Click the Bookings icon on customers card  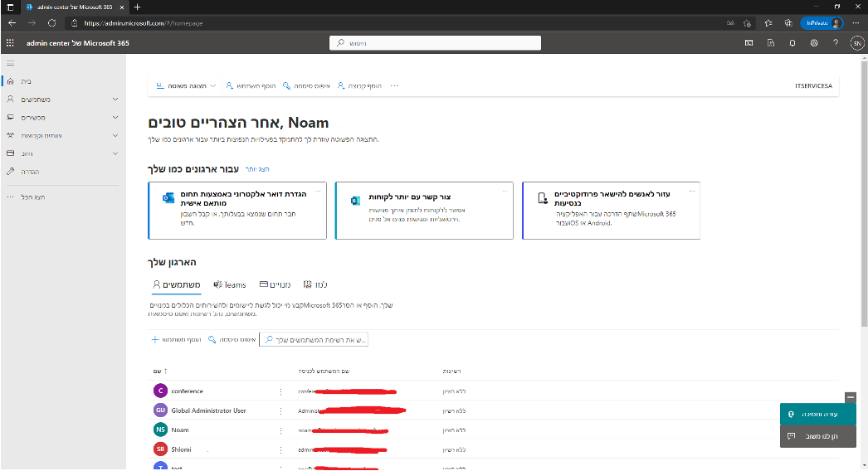coord(355,201)
